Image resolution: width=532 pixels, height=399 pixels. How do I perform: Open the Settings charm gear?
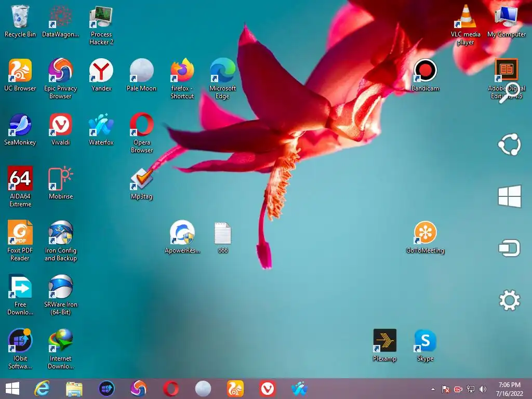coord(509,300)
